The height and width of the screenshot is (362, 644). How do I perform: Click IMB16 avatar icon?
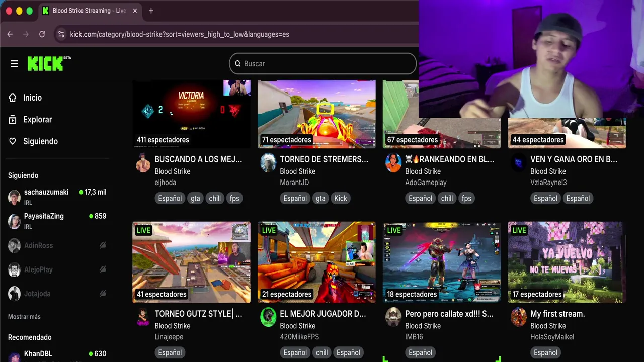pyautogui.click(x=393, y=317)
